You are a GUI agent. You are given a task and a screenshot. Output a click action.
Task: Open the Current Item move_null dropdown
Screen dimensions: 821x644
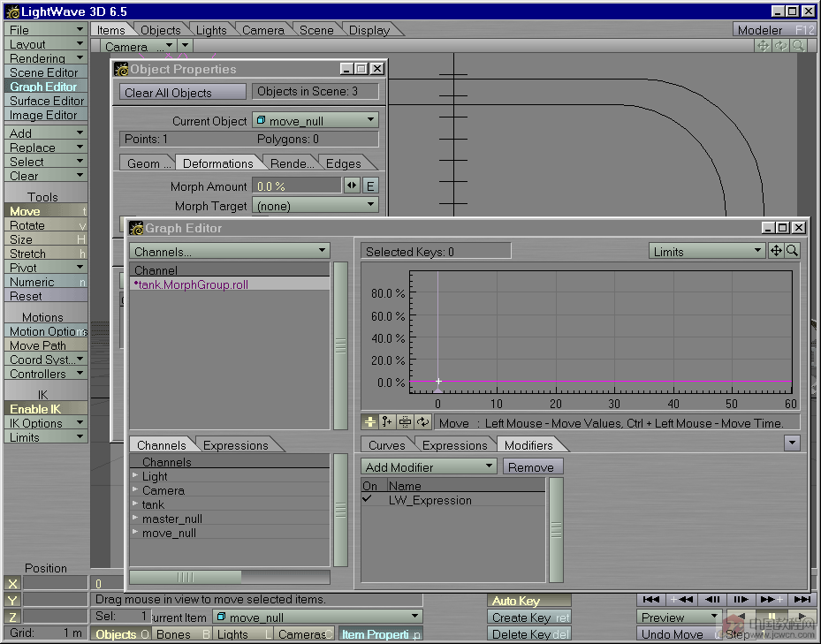pyautogui.click(x=317, y=617)
